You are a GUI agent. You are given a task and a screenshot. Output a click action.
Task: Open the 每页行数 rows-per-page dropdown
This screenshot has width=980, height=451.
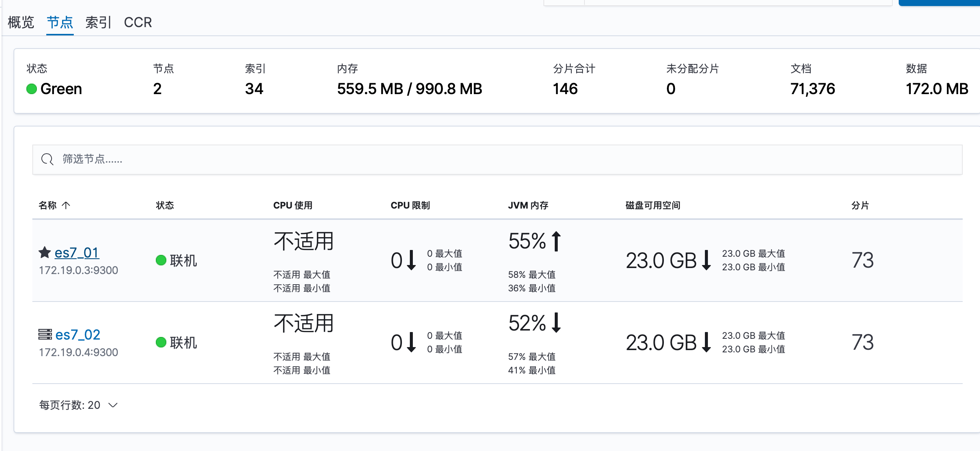pos(78,405)
